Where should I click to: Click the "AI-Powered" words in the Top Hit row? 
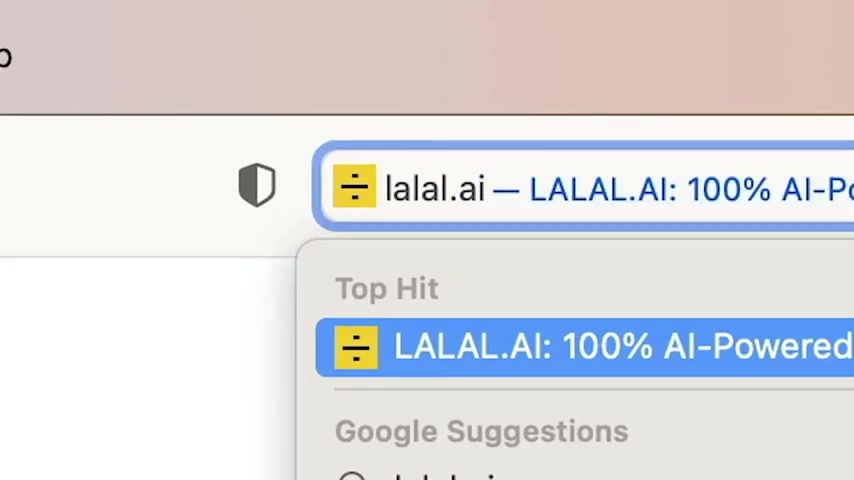coord(758,347)
